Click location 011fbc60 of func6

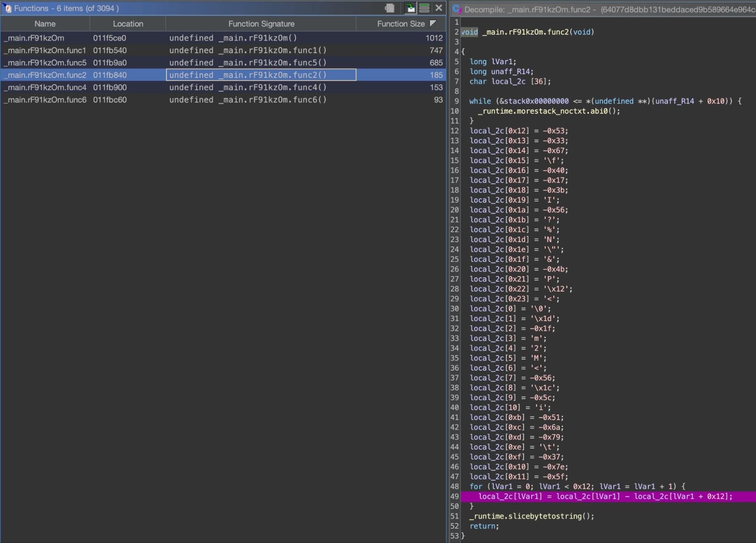(x=110, y=100)
